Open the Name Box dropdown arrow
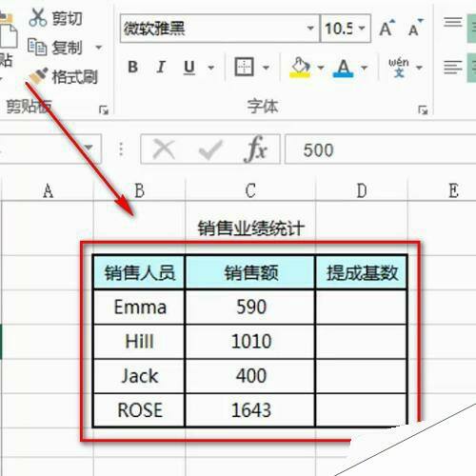Viewport: 476px width, 476px height. pos(89,148)
